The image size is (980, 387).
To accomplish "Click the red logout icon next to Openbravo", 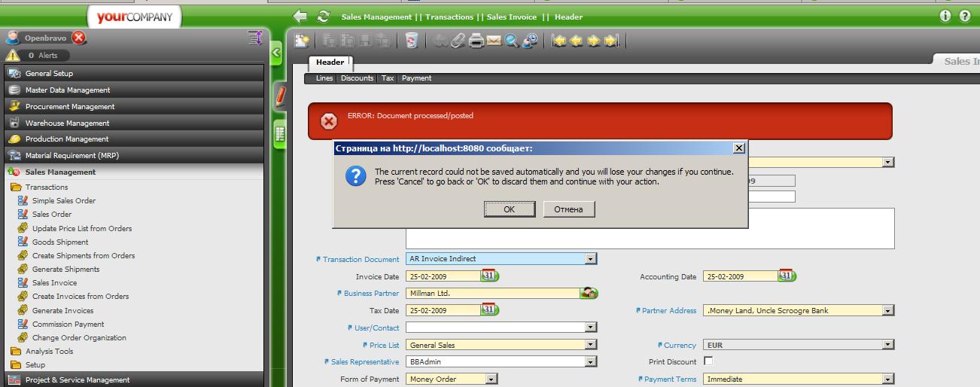I will pos(79,38).
